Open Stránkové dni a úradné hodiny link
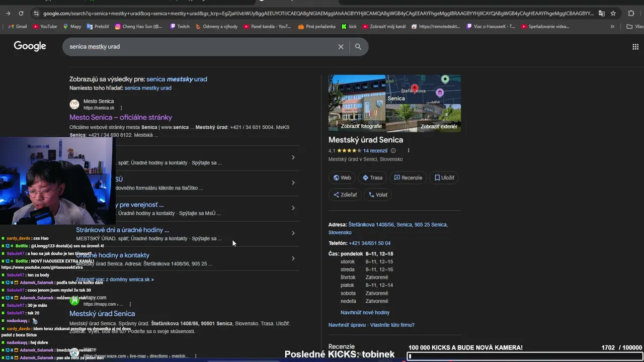This screenshot has width=644, height=362. [x=122, y=230]
